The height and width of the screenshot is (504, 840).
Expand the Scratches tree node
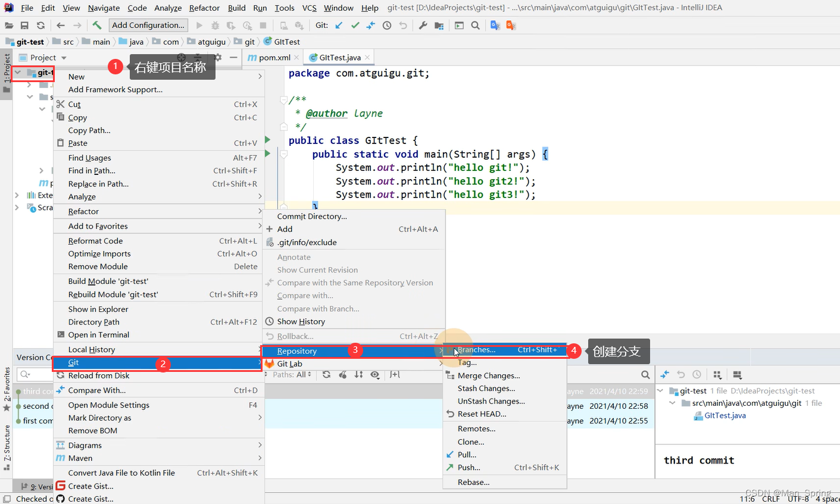coord(17,207)
